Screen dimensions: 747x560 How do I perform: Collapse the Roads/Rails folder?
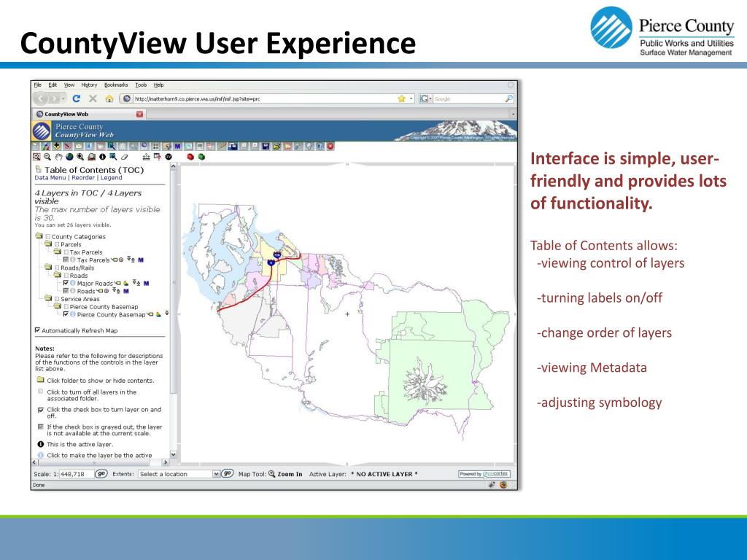pyautogui.click(x=48, y=267)
